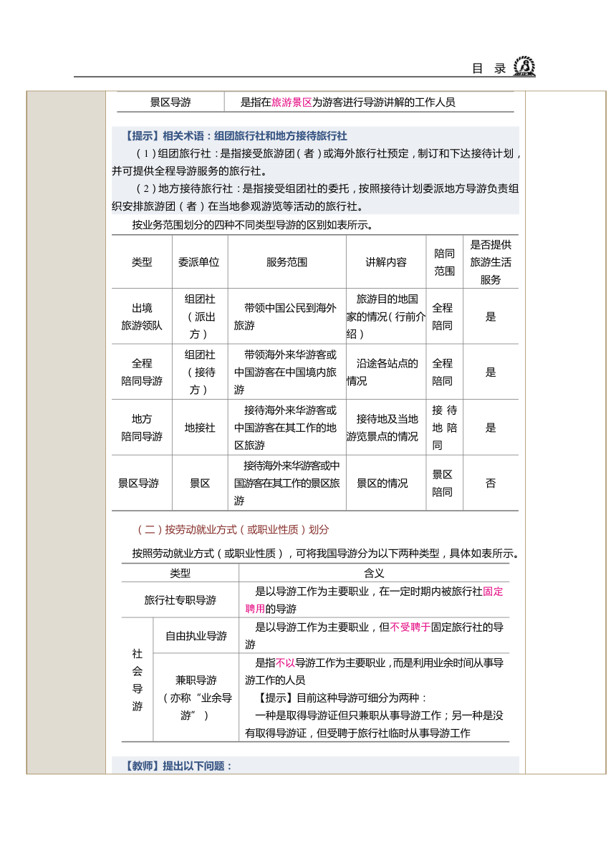616x858 pixels.
Task: Select the "出境旅游领队" row label
Action: tap(142, 317)
